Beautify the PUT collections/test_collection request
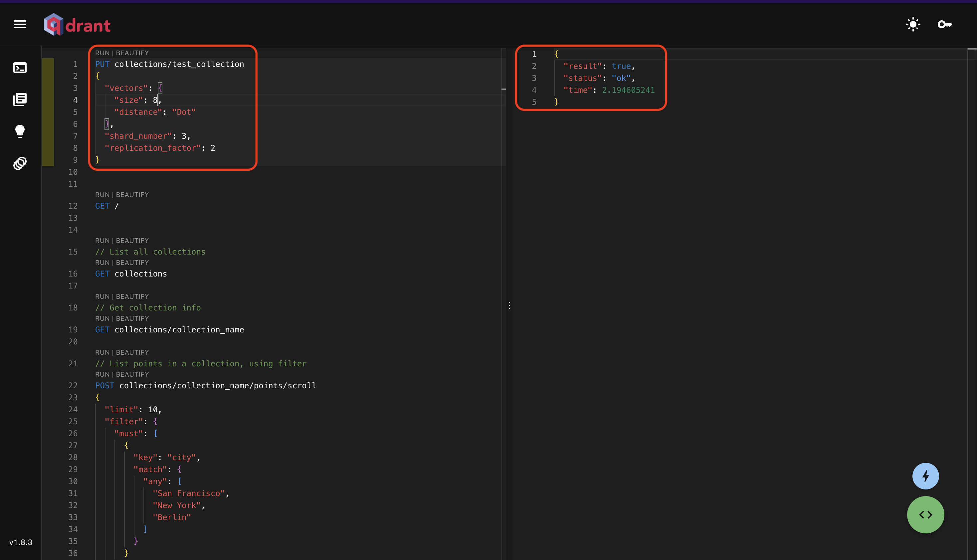The image size is (977, 560). [132, 53]
